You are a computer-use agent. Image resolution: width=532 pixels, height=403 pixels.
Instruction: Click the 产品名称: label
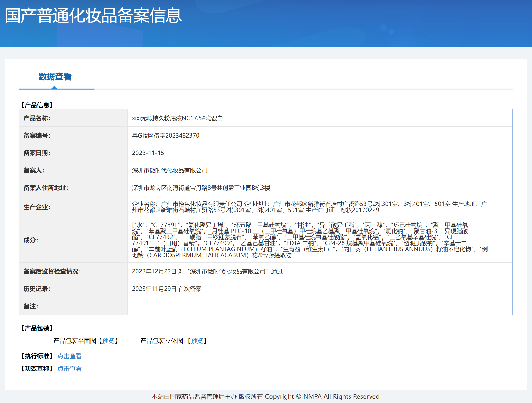tap(37, 118)
